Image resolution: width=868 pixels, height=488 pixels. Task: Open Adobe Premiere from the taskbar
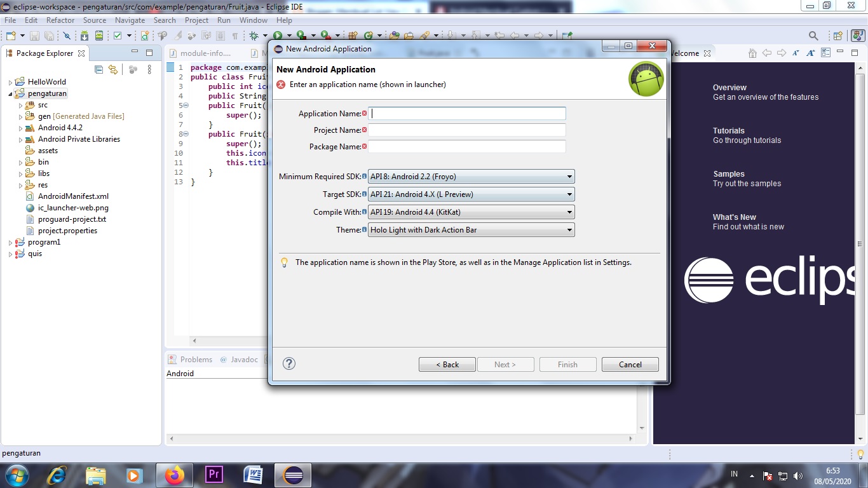pos(214,475)
